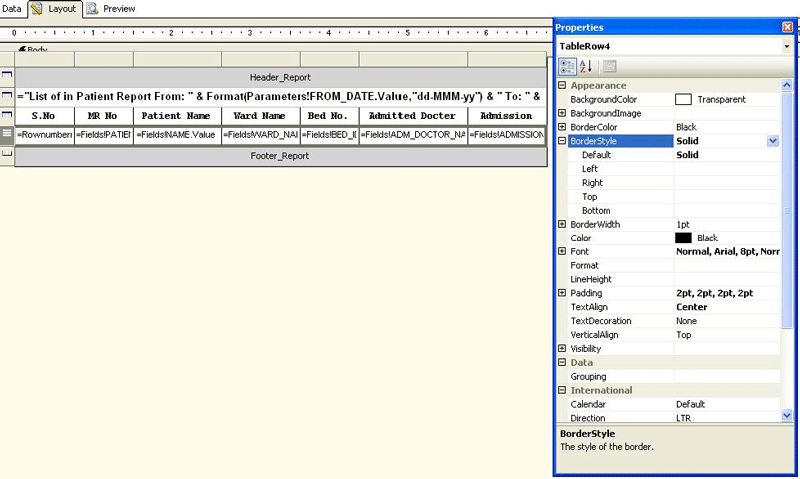
Task: Select the title expression row handle icon
Action: coord(7,95)
